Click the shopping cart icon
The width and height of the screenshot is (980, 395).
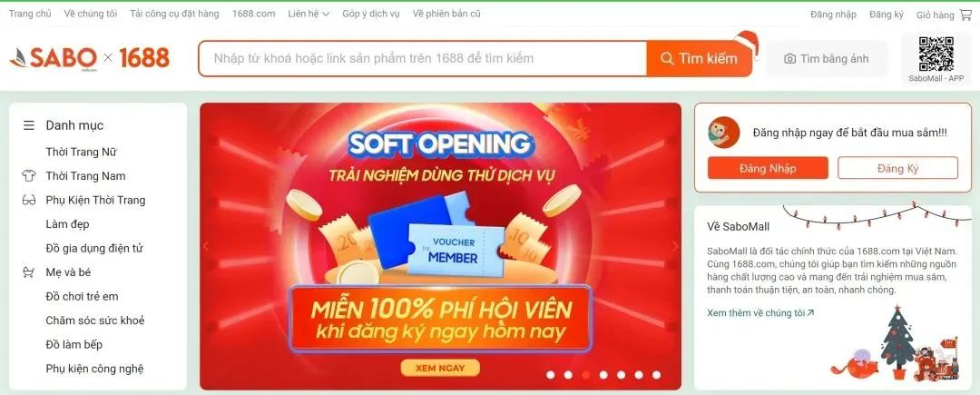pos(966,15)
